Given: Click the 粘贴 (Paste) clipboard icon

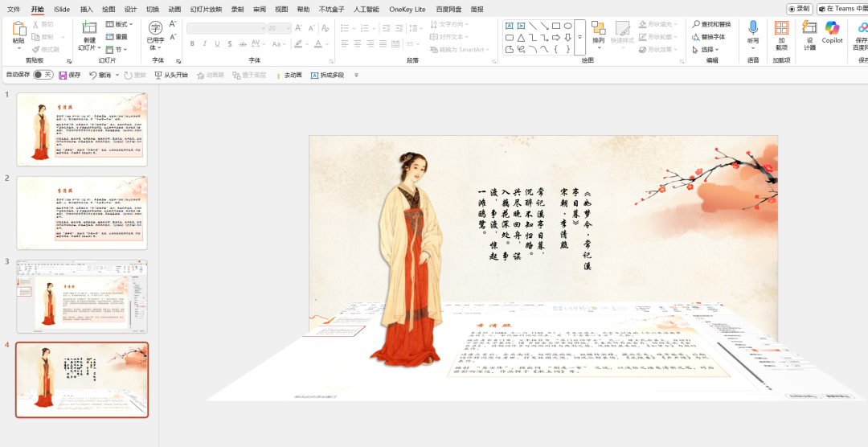Looking at the screenshot, I should pyautogui.click(x=18, y=29).
